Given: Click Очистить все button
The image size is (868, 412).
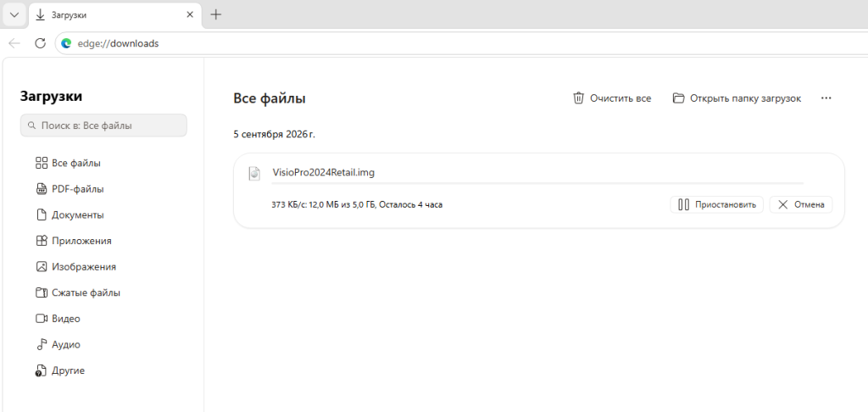Looking at the screenshot, I should tap(612, 98).
